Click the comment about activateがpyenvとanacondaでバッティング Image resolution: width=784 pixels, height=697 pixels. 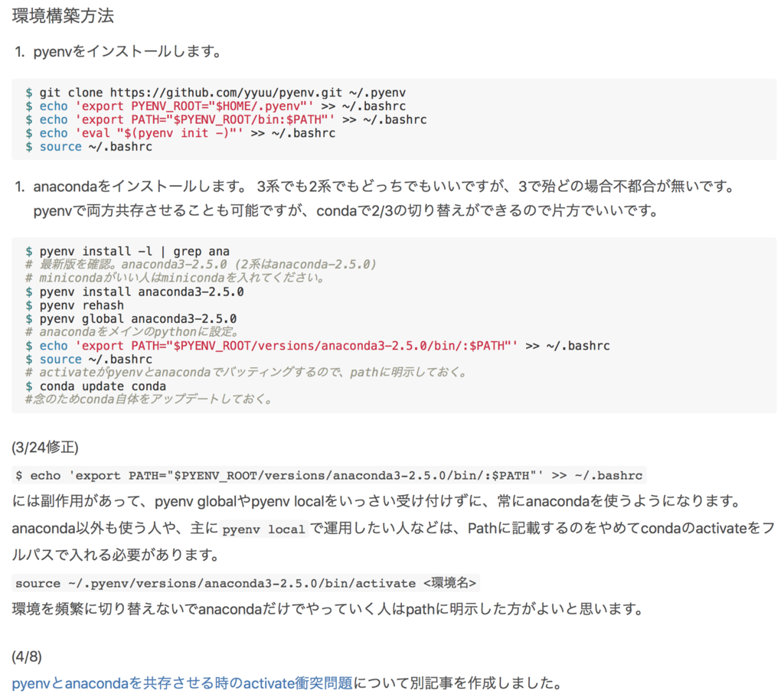pyautogui.click(x=247, y=373)
